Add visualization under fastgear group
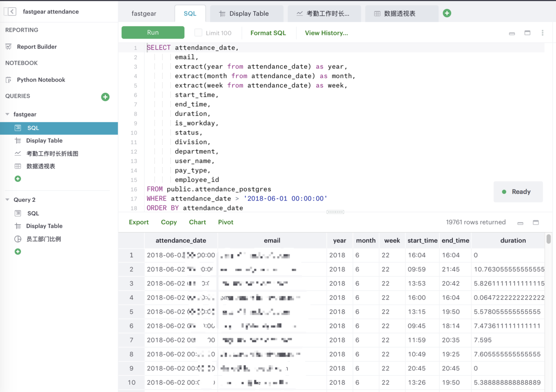The width and height of the screenshot is (556, 392). pos(18,179)
